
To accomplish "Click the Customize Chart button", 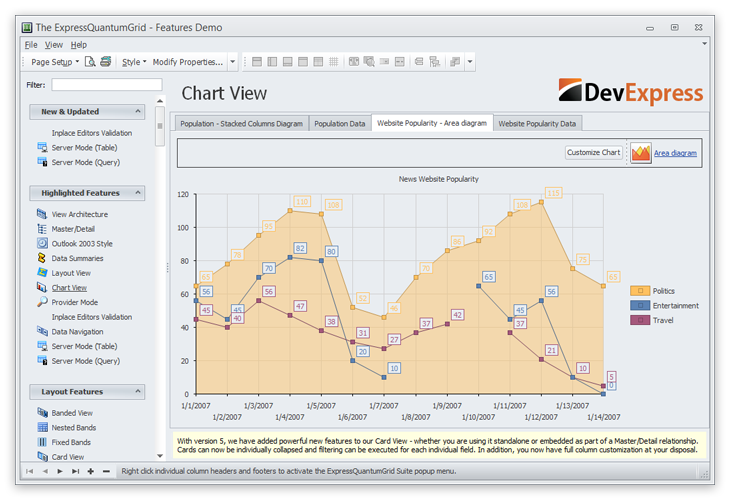I will (x=594, y=153).
